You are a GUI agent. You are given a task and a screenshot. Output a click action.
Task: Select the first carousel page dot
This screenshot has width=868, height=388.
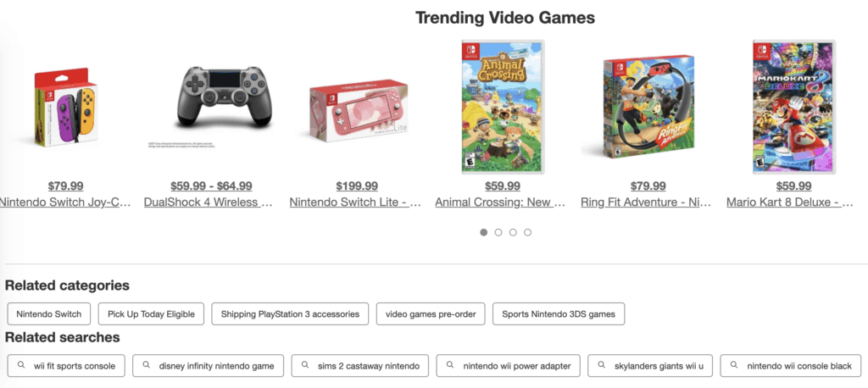484,232
